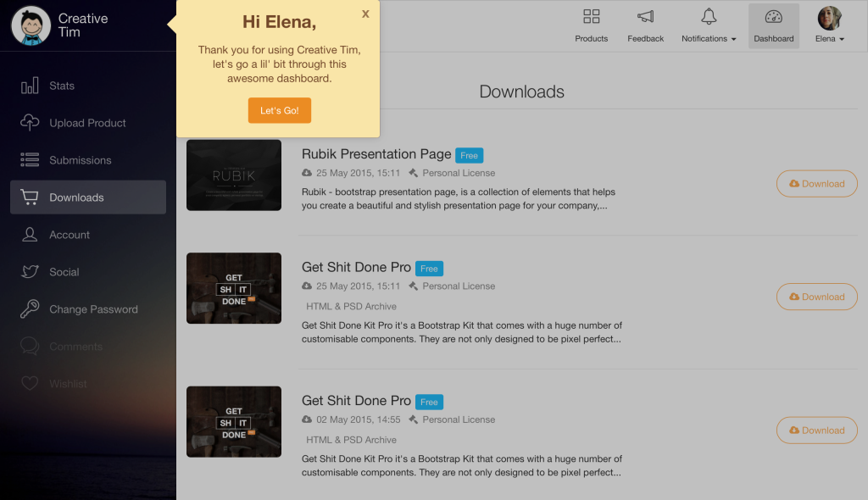Open the Account person icon
The width and height of the screenshot is (868, 500).
30,235
